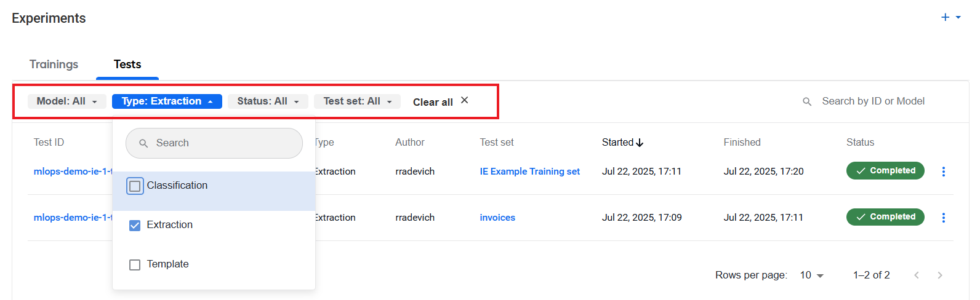
Task: Click the plus icon to add experiment
Action: 945,17
